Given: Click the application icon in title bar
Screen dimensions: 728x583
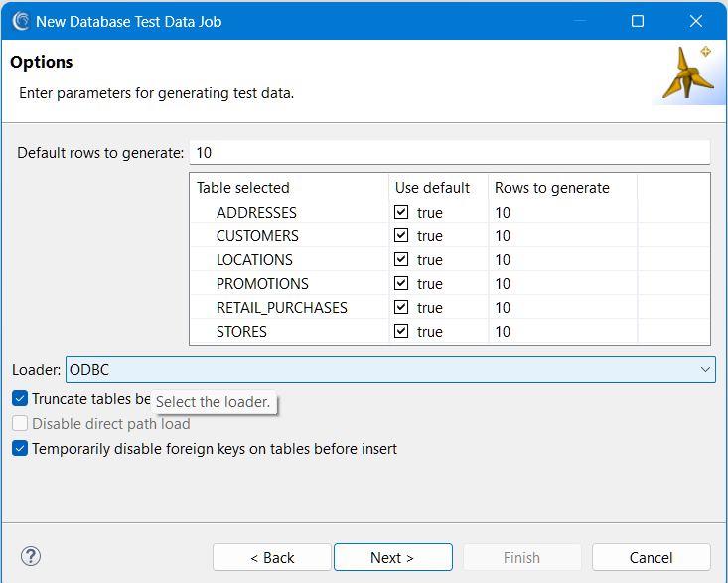Looking at the screenshot, I should (21, 21).
